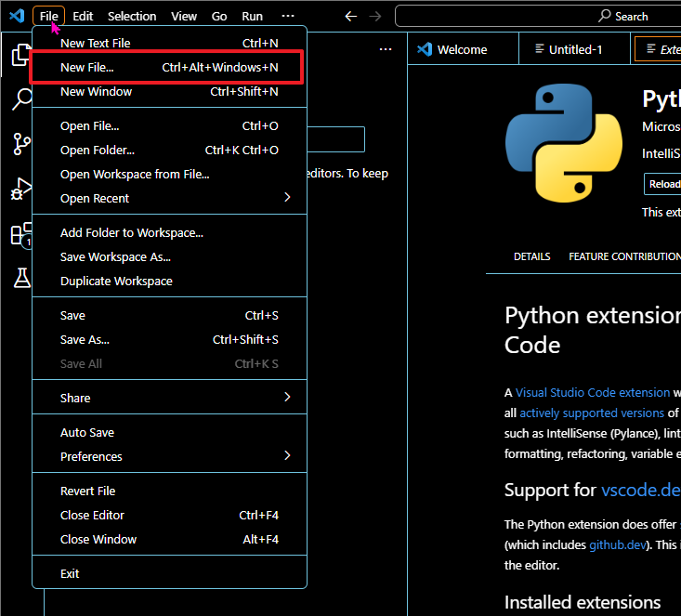Switch to the Untitled-1 tab
Viewport: 681px width, 616px height.
coord(574,49)
